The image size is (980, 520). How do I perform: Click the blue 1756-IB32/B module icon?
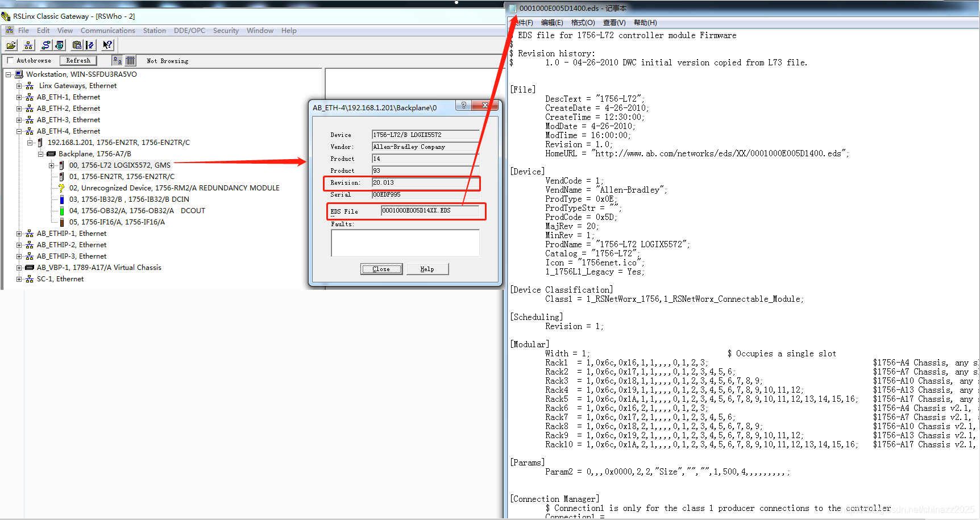pyautogui.click(x=62, y=199)
